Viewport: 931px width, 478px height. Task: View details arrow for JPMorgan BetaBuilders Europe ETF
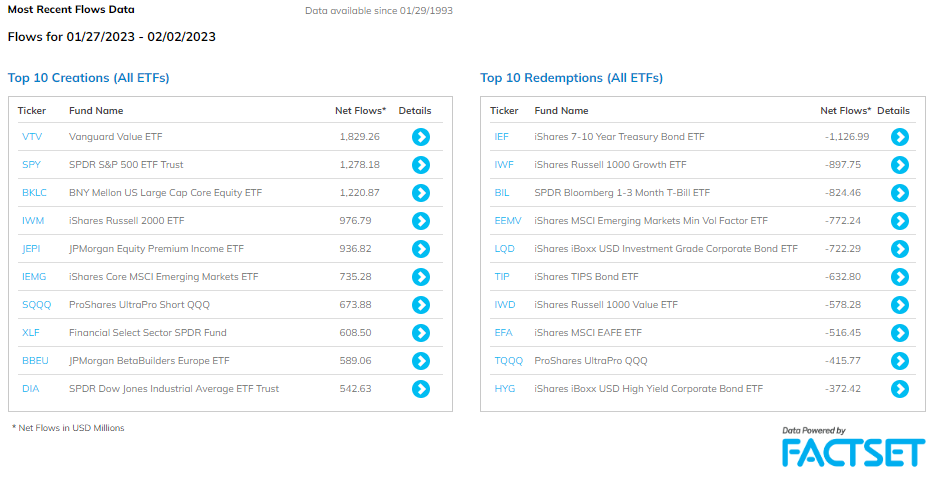tap(421, 361)
